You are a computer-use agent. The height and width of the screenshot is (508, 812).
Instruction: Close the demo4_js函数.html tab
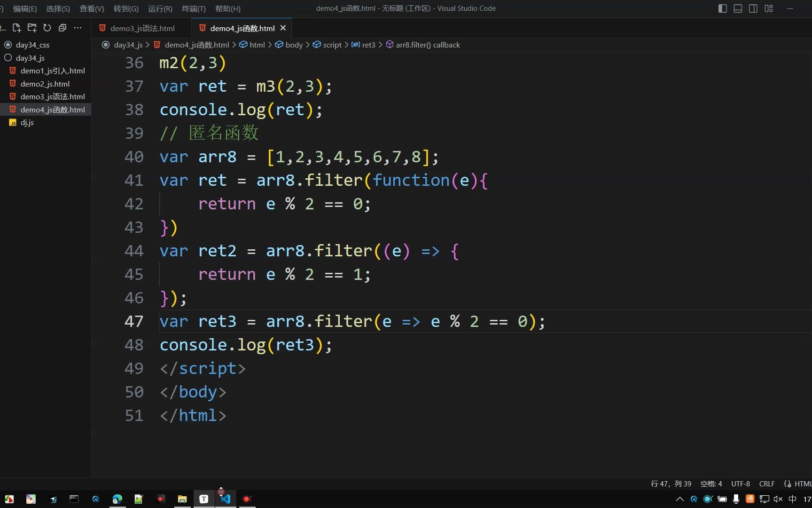(283, 28)
